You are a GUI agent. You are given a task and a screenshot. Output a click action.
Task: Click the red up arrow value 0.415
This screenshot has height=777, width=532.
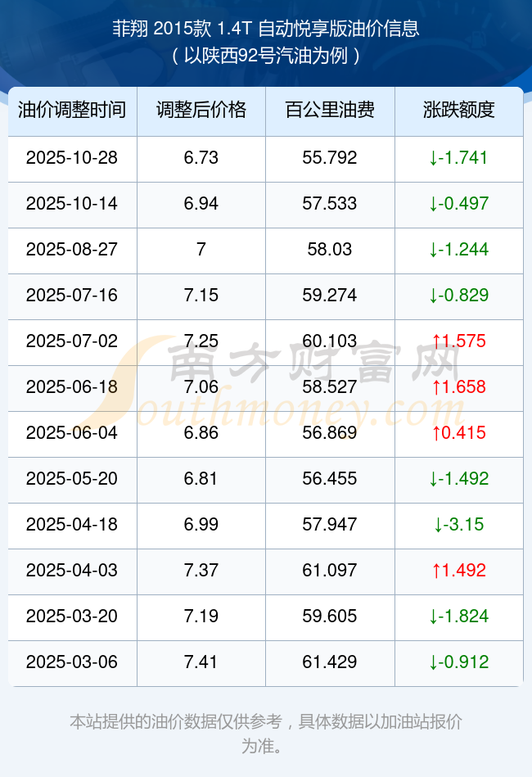[458, 432]
